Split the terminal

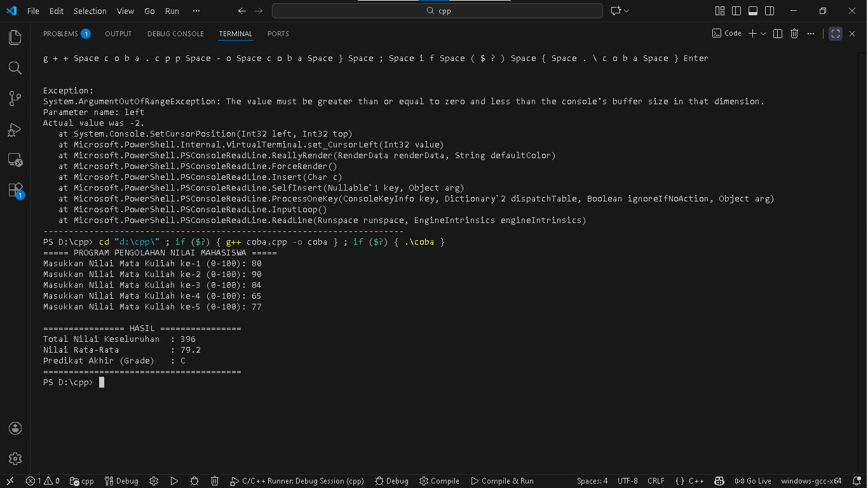coord(778,34)
